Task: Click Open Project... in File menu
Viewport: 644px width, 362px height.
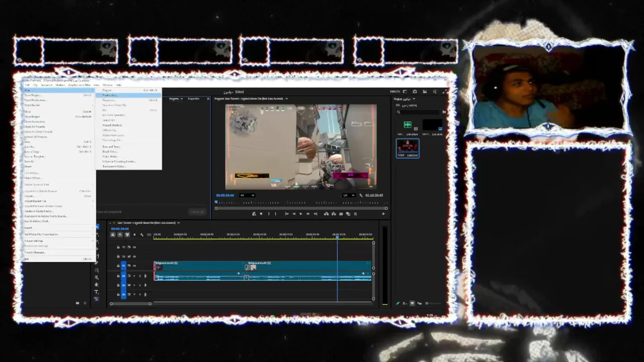Action: coord(59,95)
